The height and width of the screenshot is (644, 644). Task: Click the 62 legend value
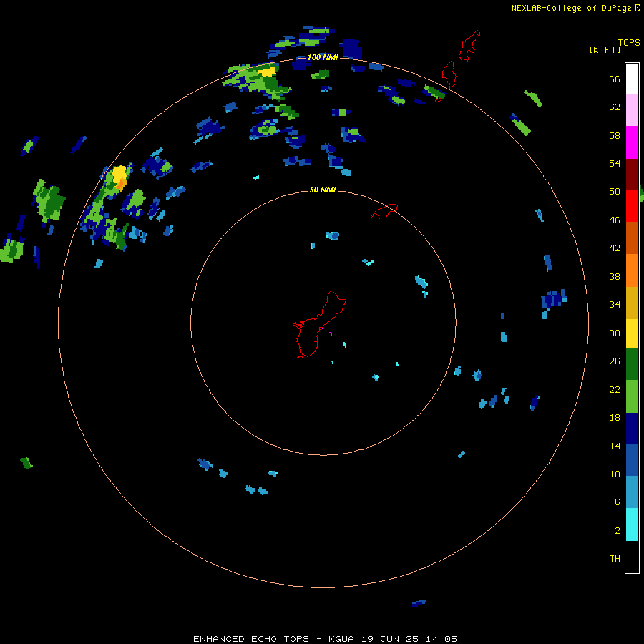point(615,107)
